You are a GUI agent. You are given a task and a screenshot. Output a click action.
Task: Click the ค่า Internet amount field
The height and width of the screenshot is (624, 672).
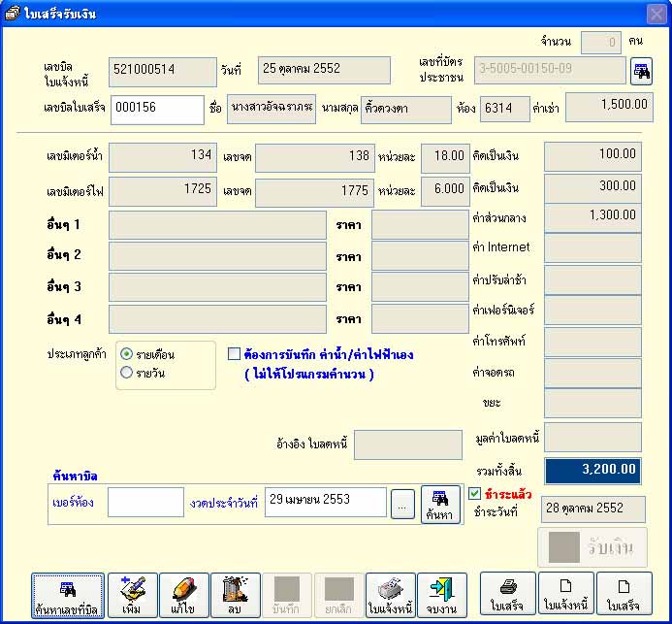pos(592,247)
